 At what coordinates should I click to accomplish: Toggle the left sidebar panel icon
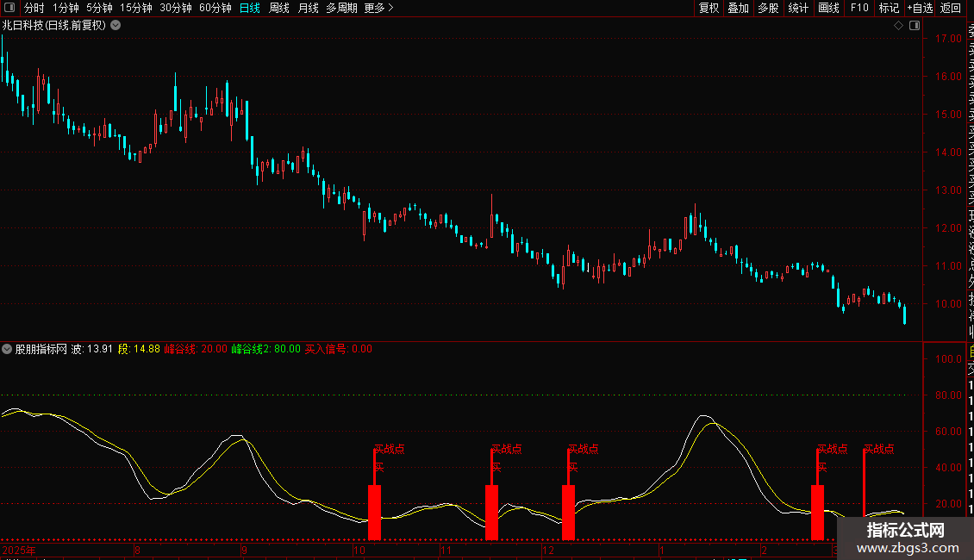[9, 8]
